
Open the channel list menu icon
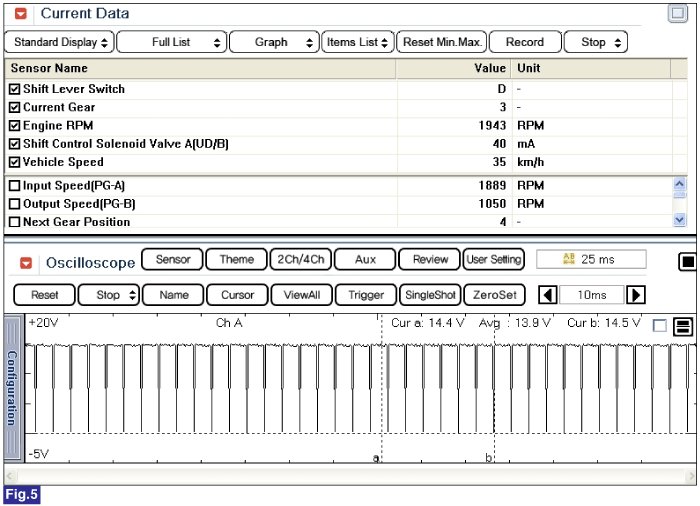pos(684,327)
